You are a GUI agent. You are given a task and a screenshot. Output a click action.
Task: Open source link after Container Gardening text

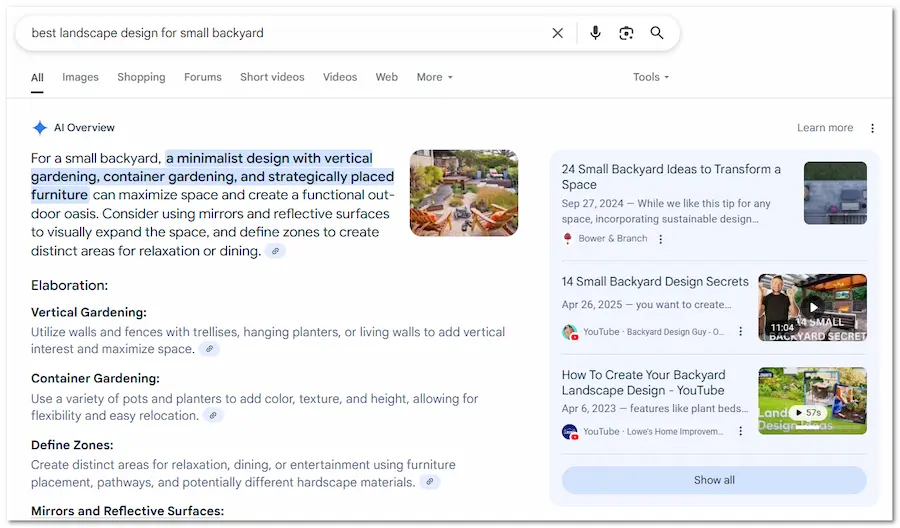(214, 415)
